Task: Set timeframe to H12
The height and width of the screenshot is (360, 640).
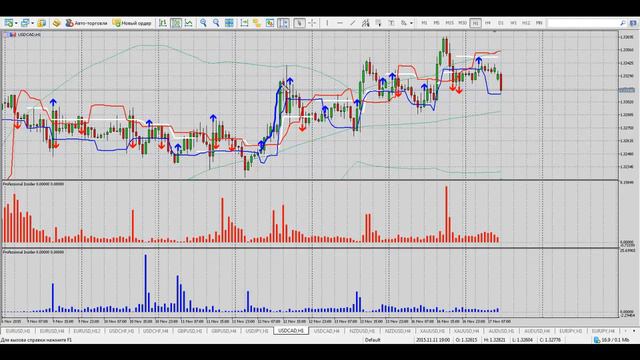Action: pyautogui.click(x=526, y=23)
